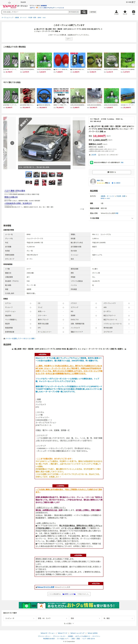This screenshot has height=644, width=138.
Task: Click the LINE coupon icon
Action: [91, 162]
